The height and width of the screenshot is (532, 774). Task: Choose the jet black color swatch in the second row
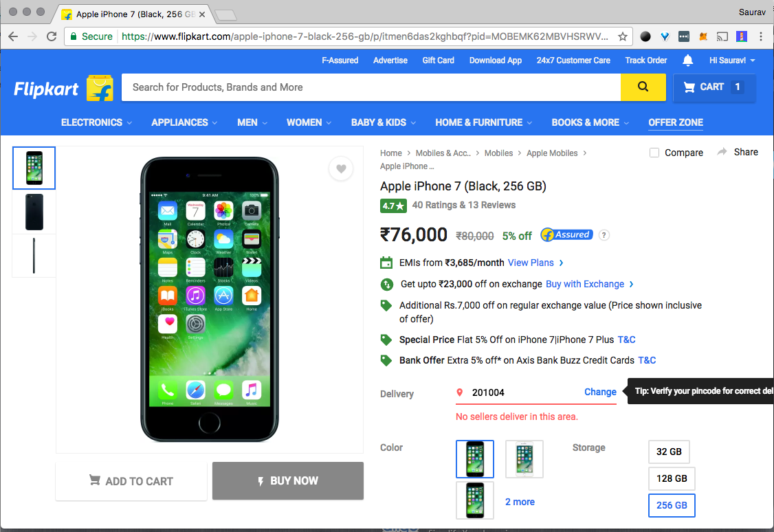(x=475, y=500)
